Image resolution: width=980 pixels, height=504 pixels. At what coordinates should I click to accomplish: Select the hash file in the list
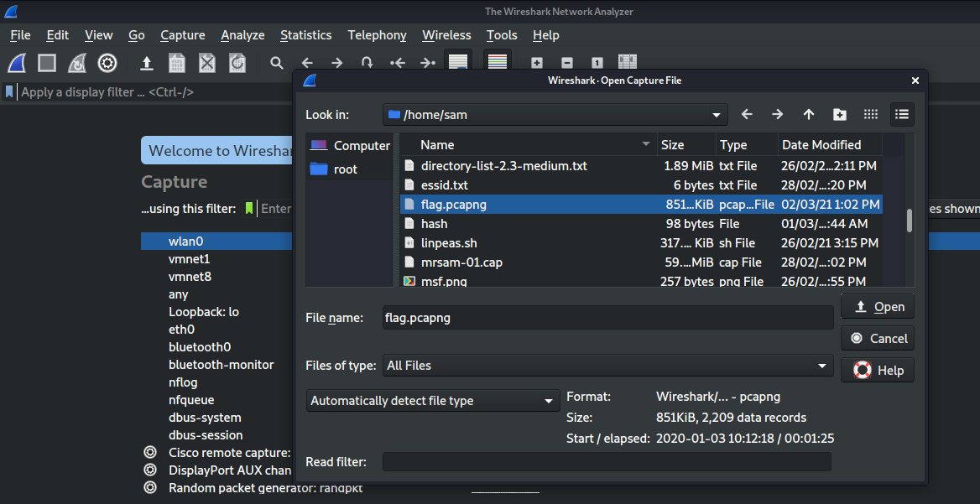tap(641, 224)
